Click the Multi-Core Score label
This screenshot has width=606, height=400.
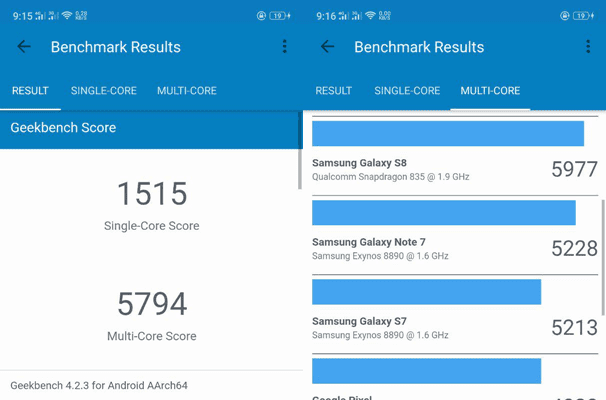pos(152,336)
